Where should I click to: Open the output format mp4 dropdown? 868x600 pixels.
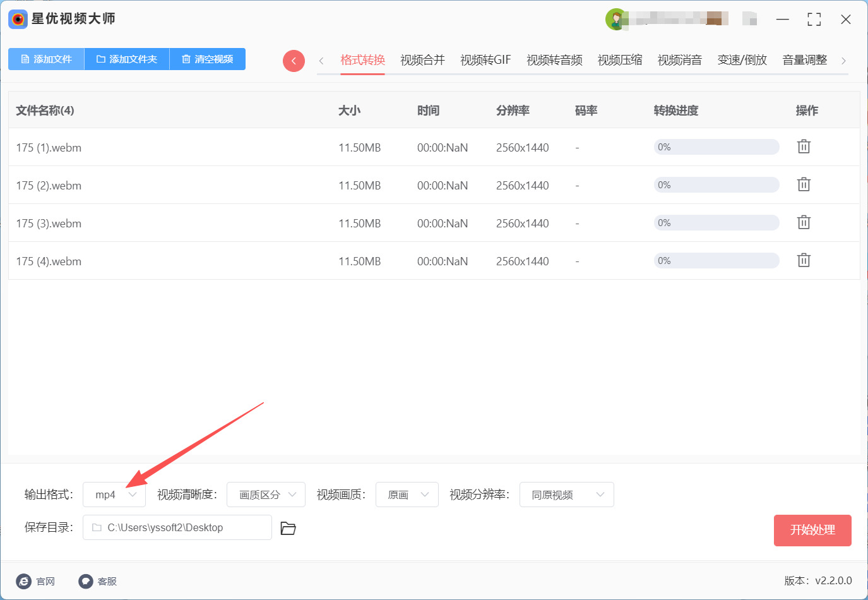pyautogui.click(x=114, y=495)
